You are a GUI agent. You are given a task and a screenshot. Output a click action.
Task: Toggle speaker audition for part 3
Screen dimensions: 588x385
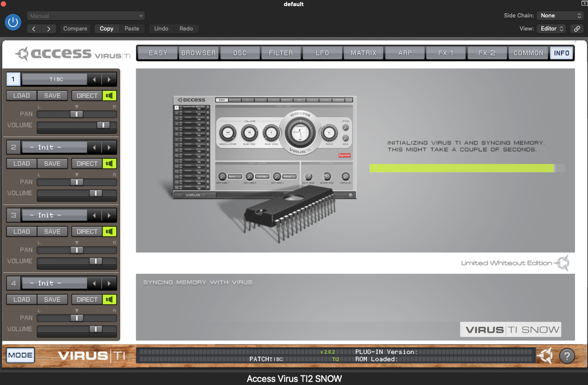tap(109, 231)
